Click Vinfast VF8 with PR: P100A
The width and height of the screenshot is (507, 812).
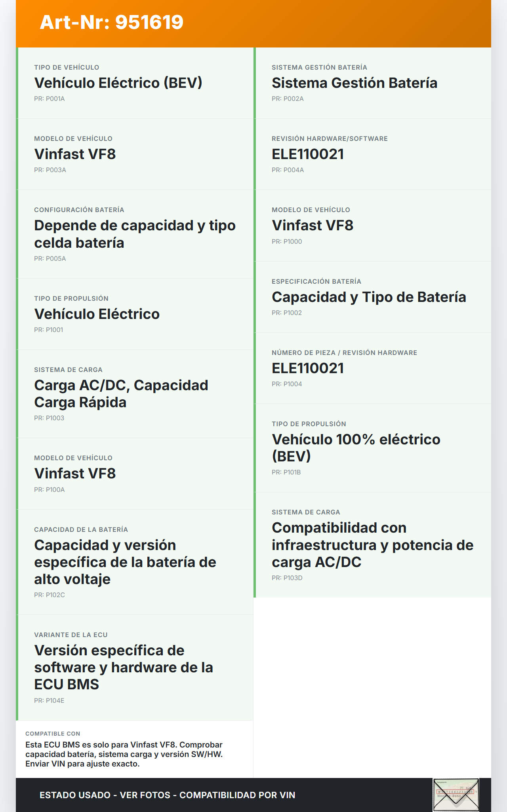click(75, 474)
